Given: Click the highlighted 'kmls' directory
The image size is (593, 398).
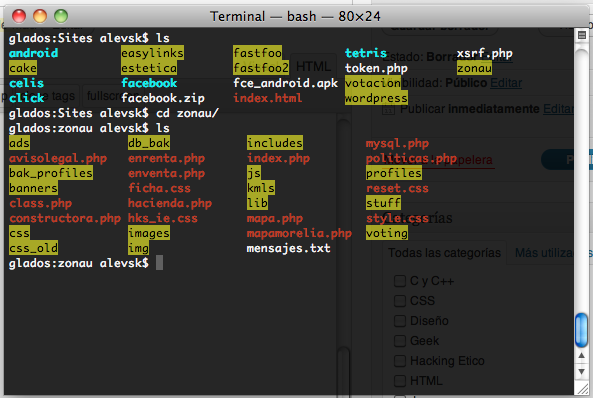Looking at the screenshot, I should 261,188.
